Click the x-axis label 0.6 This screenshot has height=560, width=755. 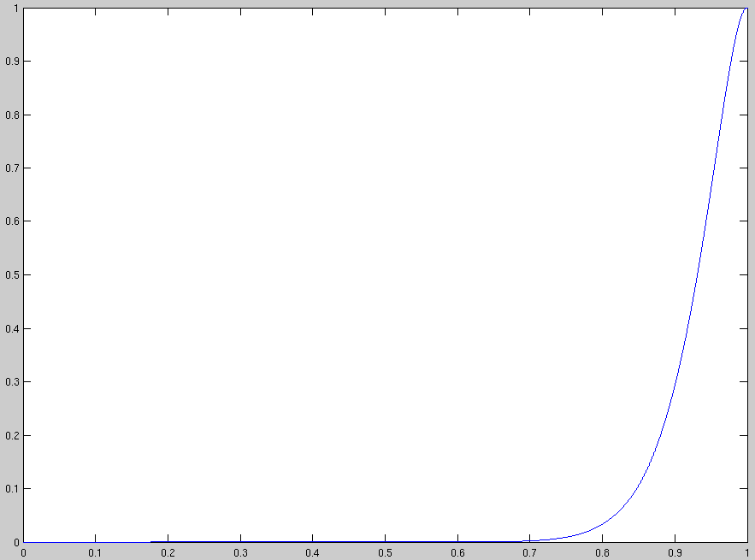click(458, 553)
